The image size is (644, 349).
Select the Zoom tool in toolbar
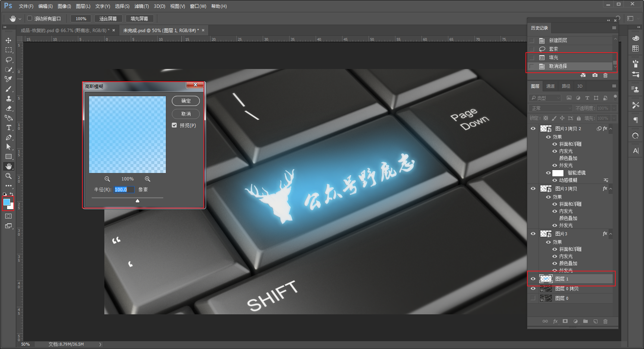click(9, 176)
